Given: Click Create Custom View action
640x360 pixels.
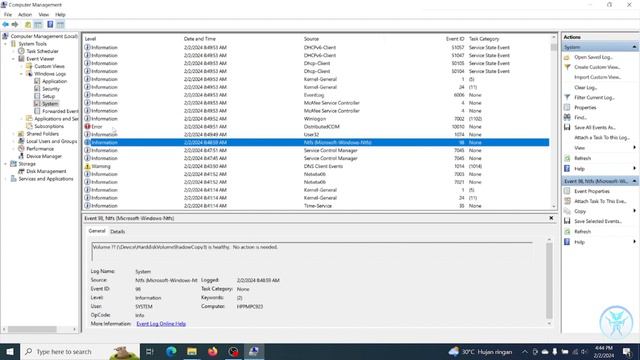Looking at the screenshot, I should point(597,67).
